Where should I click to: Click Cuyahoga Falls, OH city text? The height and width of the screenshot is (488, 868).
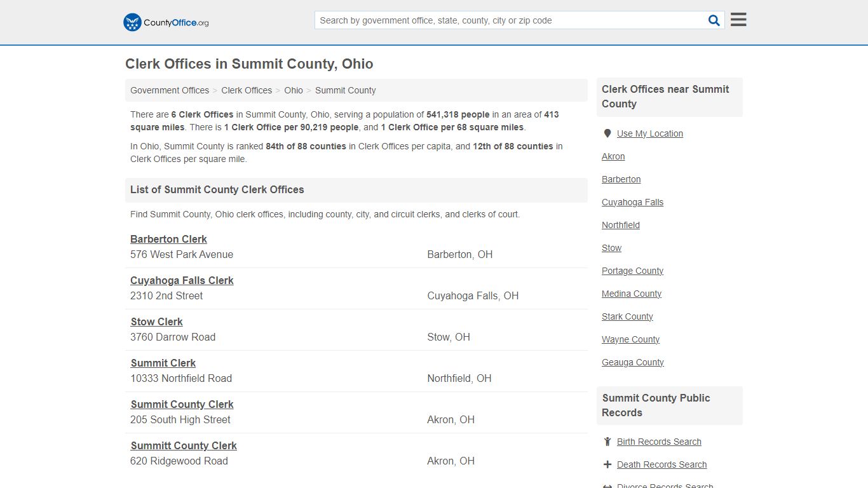[x=473, y=295]
